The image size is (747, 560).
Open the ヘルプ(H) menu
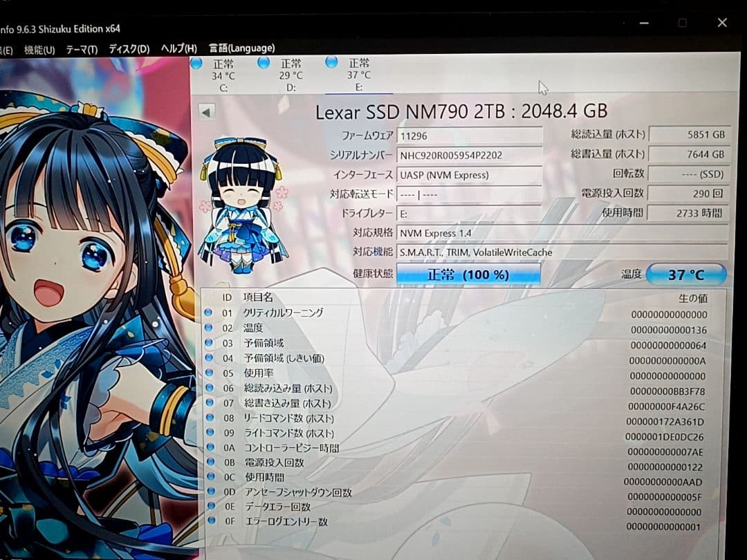pos(178,48)
